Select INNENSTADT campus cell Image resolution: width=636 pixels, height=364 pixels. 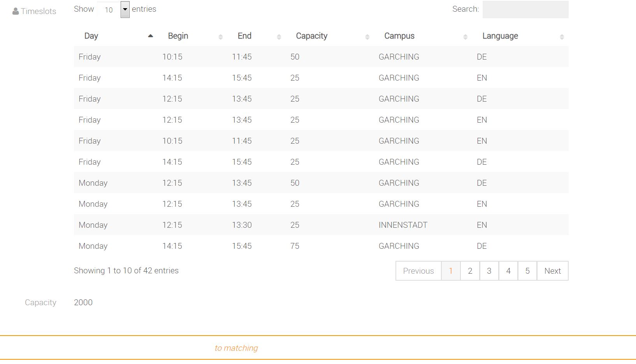point(403,225)
